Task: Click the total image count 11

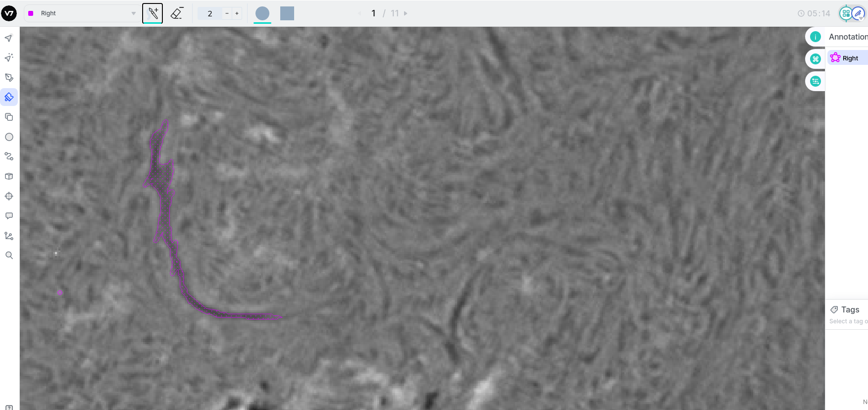Action: pos(395,13)
